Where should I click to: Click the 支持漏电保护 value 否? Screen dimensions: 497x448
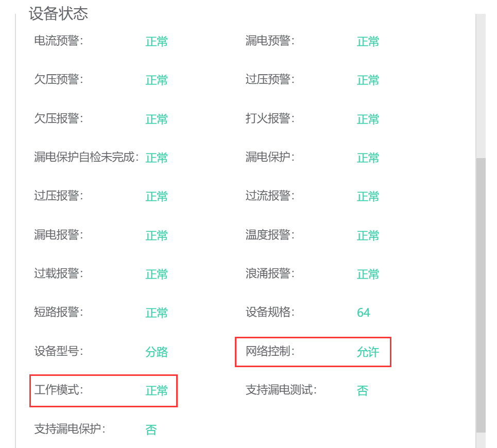pos(151,430)
